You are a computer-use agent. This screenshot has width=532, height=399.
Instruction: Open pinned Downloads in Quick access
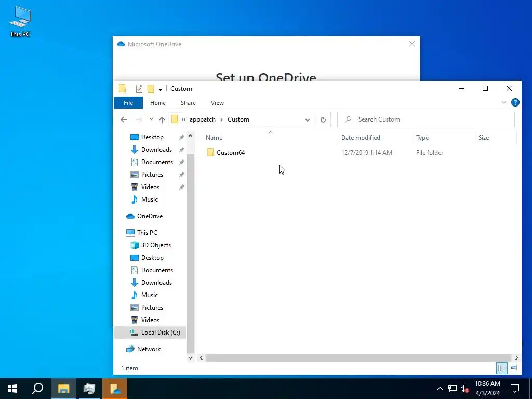click(x=156, y=150)
